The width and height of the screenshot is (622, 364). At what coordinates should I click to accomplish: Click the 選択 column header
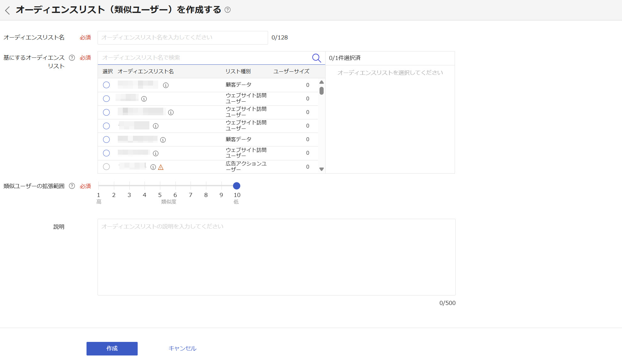coord(108,72)
